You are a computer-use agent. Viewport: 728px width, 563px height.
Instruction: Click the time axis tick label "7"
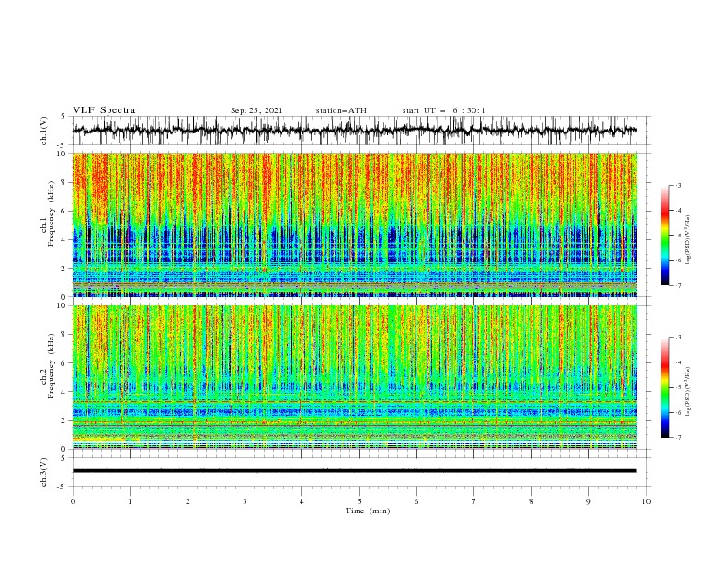point(474,501)
